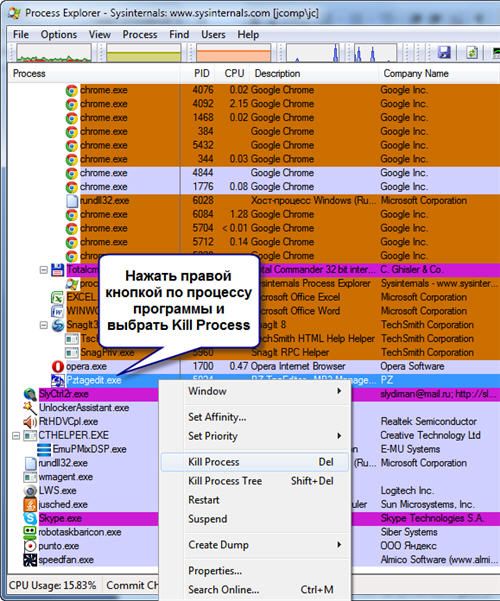The image size is (500, 601).
Task: Collapse the Totalcmd process tree
Action: click(x=44, y=270)
